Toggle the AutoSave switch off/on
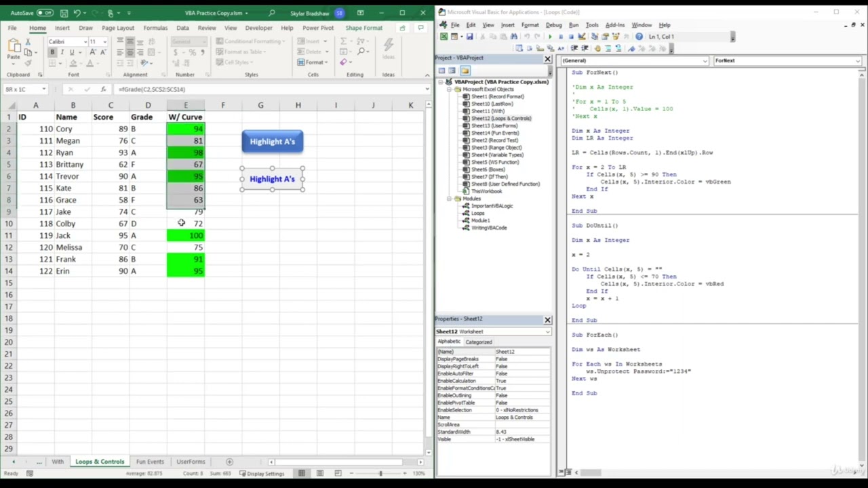The width and height of the screenshot is (868, 488). click(45, 13)
